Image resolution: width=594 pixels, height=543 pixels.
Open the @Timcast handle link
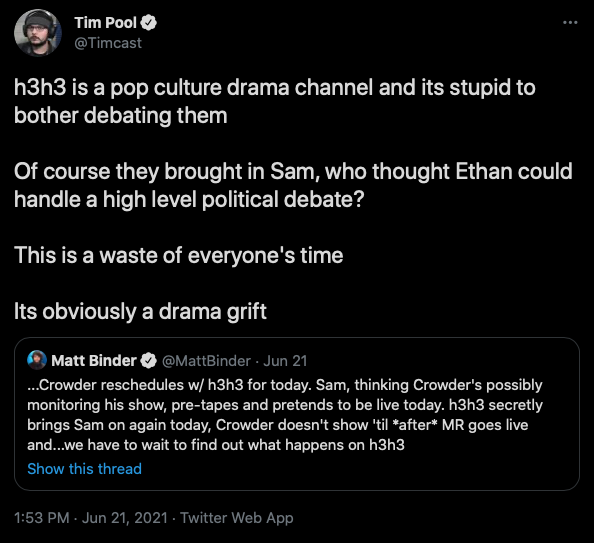pyautogui.click(x=108, y=43)
